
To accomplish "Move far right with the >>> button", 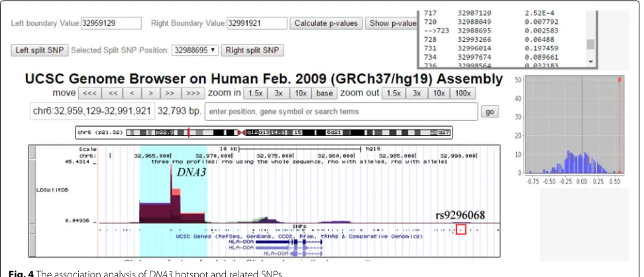I will coord(193,93).
